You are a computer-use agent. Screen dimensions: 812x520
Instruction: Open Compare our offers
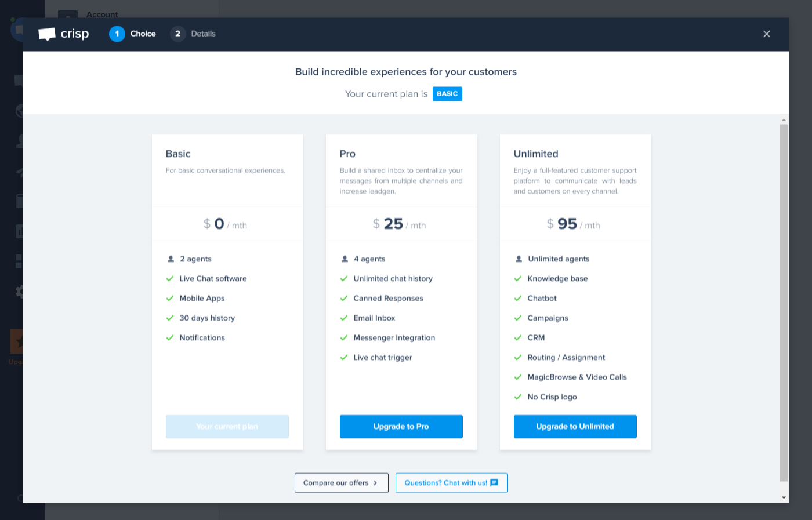(342, 483)
